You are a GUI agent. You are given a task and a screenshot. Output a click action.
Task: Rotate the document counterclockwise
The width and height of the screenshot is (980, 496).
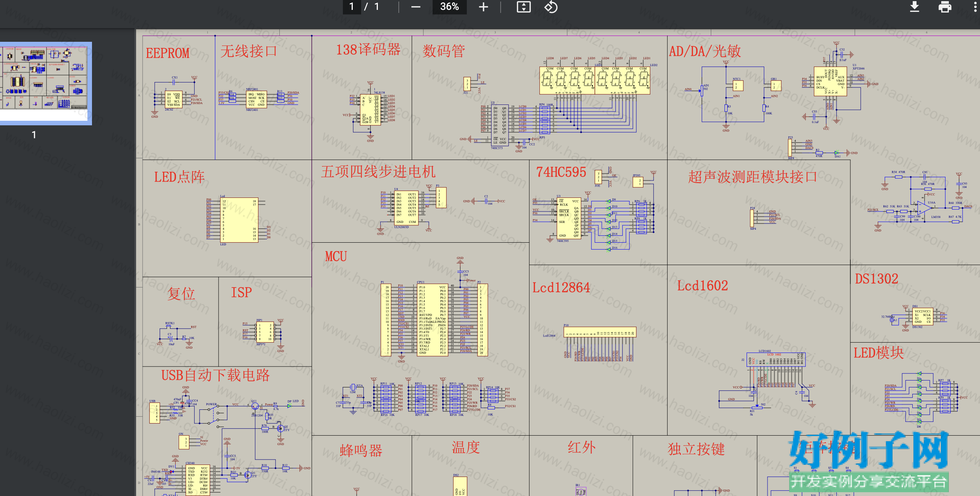550,7
